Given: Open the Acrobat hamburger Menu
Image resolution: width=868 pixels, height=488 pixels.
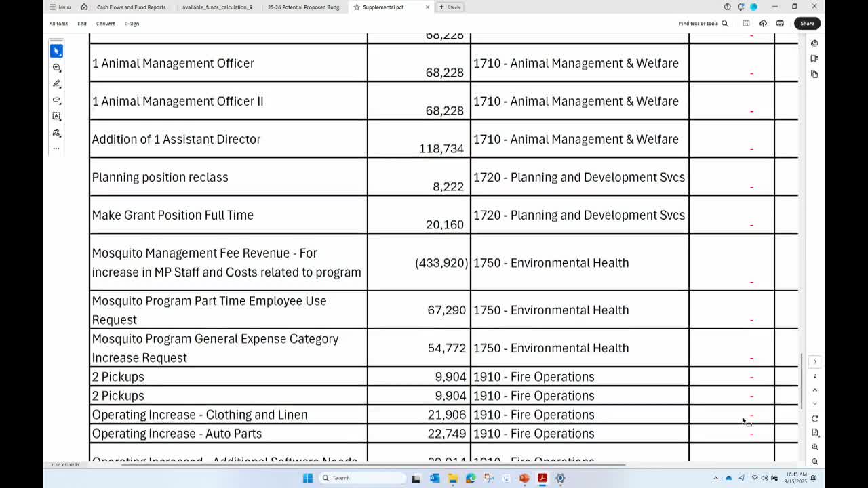Looking at the screenshot, I should point(60,7).
